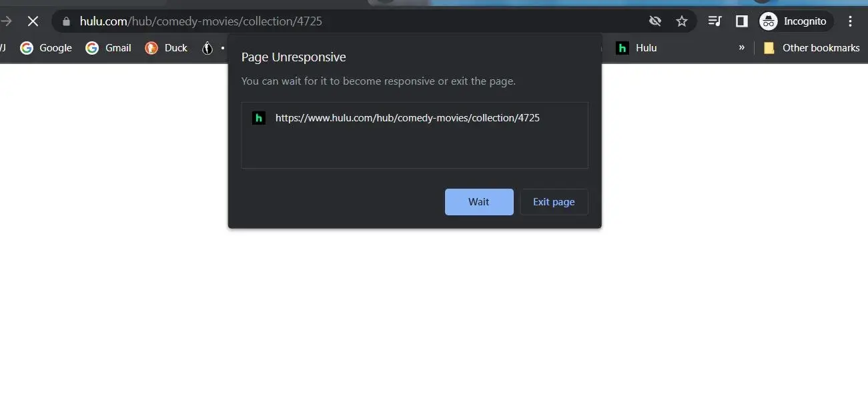Bookmark this page with the star icon
This screenshot has width=868, height=404.
point(682,21)
